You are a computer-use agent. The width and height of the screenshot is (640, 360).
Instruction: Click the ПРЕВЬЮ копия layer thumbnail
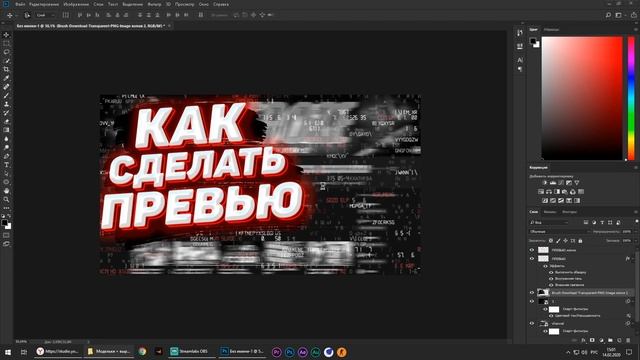543,250
